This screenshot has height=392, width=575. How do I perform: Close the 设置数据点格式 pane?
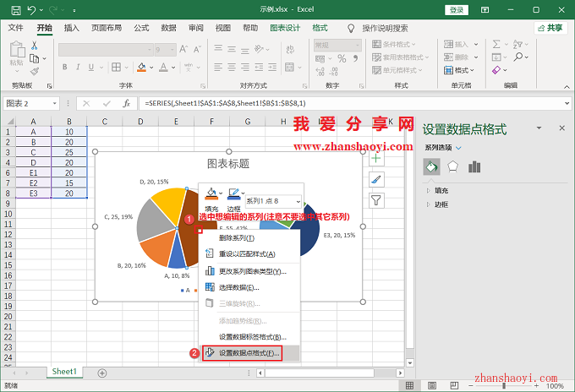pyautogui.click(x=561, y=128)
